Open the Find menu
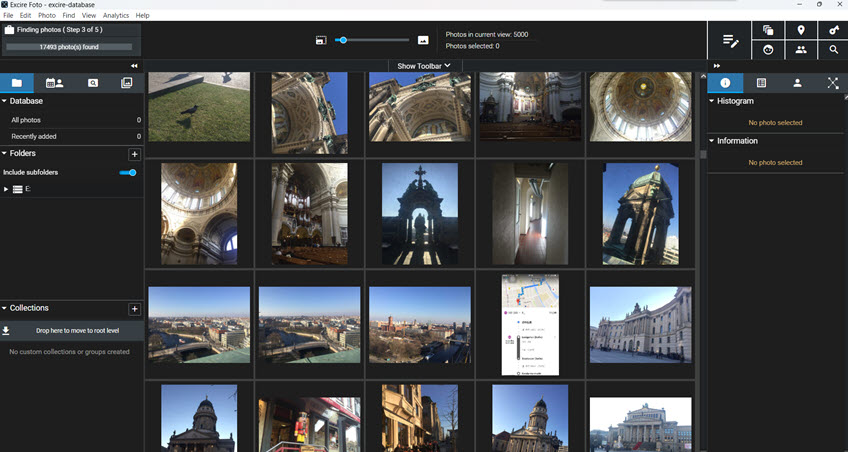The width and height of the screenshot is (850, 452). 69,15
